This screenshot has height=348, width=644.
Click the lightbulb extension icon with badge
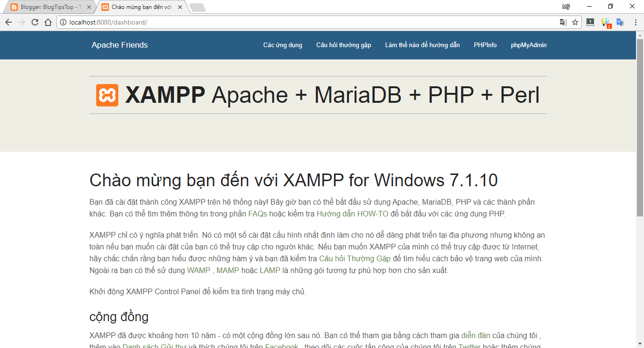coord(605,22)
